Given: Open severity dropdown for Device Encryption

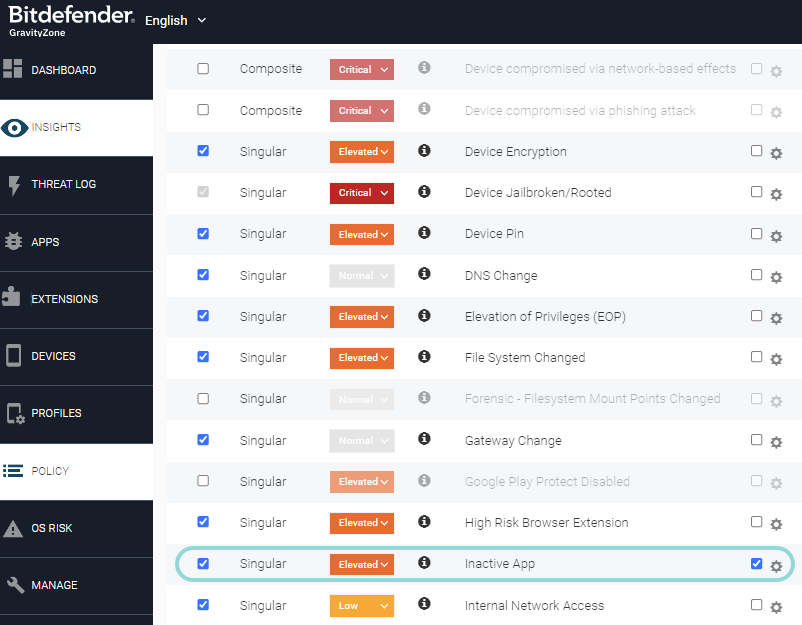Looking at the screenshot, I should coord(361,152).
